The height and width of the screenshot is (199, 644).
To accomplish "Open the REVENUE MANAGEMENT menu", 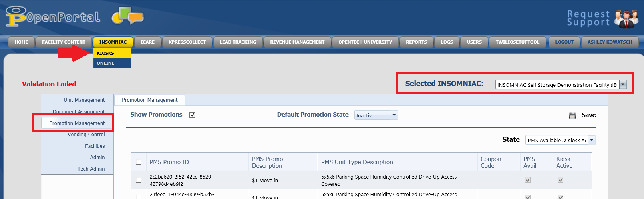I will click(x=297, y=42).
